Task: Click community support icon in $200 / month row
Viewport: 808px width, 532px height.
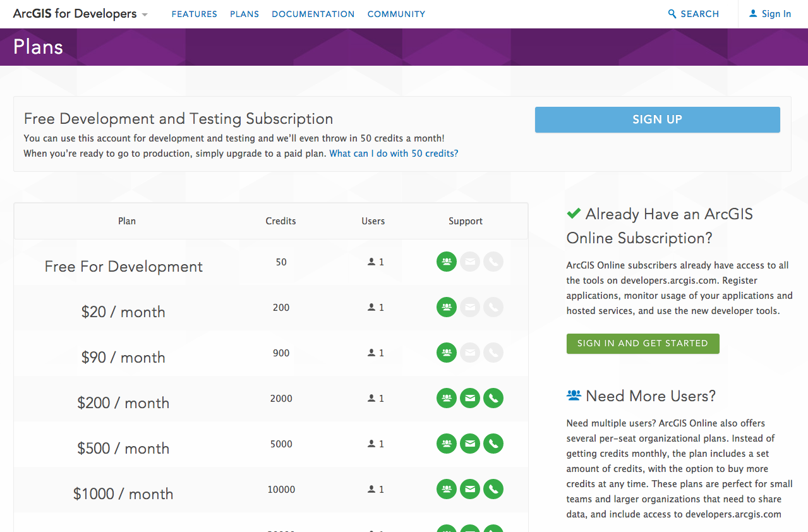Action: (447, 398)
